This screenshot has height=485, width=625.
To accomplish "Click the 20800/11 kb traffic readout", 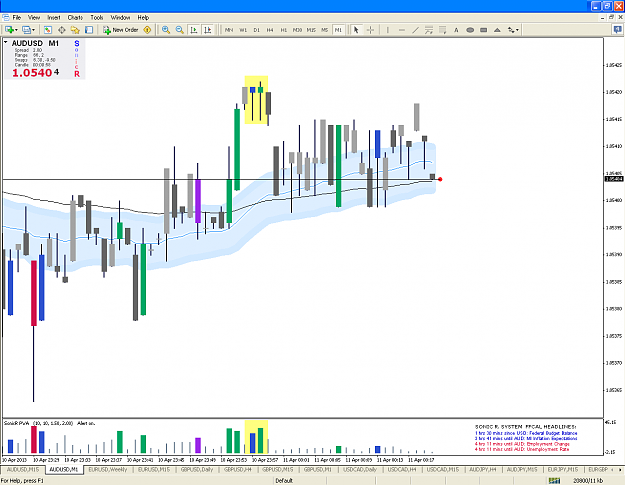I will [x=588, y=481].
